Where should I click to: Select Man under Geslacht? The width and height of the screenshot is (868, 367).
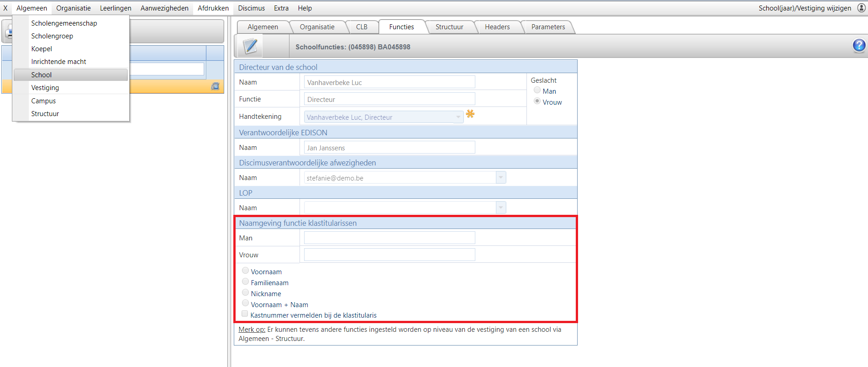(537, 90)
